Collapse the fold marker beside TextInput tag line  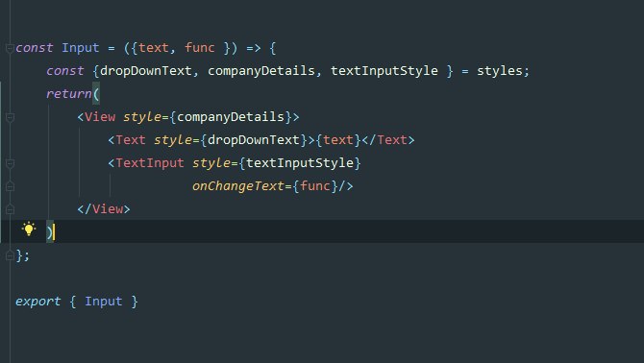10,163
